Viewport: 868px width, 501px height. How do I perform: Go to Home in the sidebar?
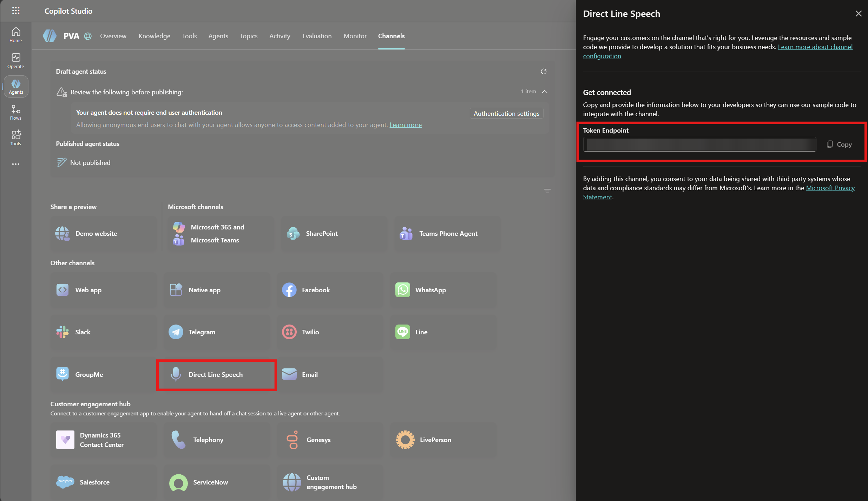tap(16, 35)
